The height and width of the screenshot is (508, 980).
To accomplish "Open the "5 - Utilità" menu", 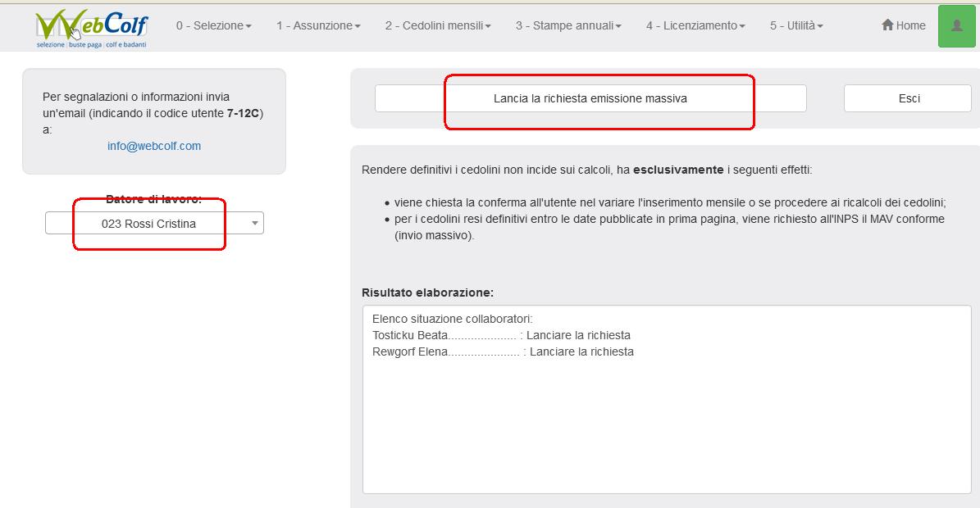I will coord(796,25).
